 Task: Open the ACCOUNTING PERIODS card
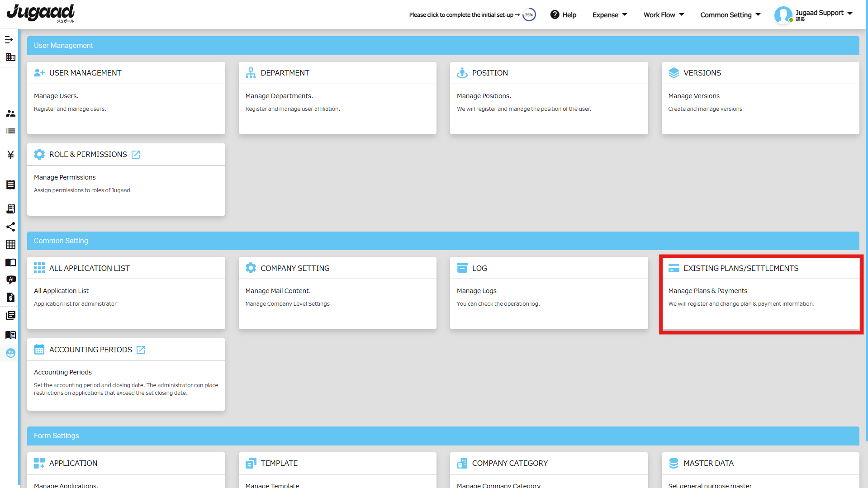pyautogui.click(x=126, y=374)
